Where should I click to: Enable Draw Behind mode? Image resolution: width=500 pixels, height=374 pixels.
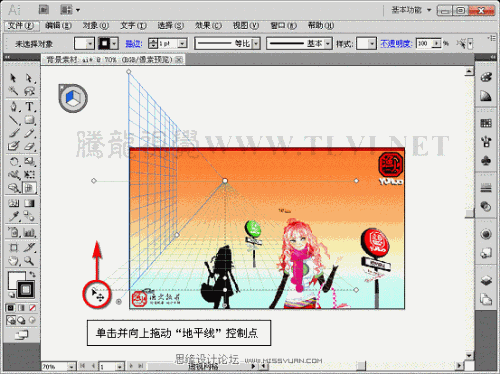pos(21,320)
